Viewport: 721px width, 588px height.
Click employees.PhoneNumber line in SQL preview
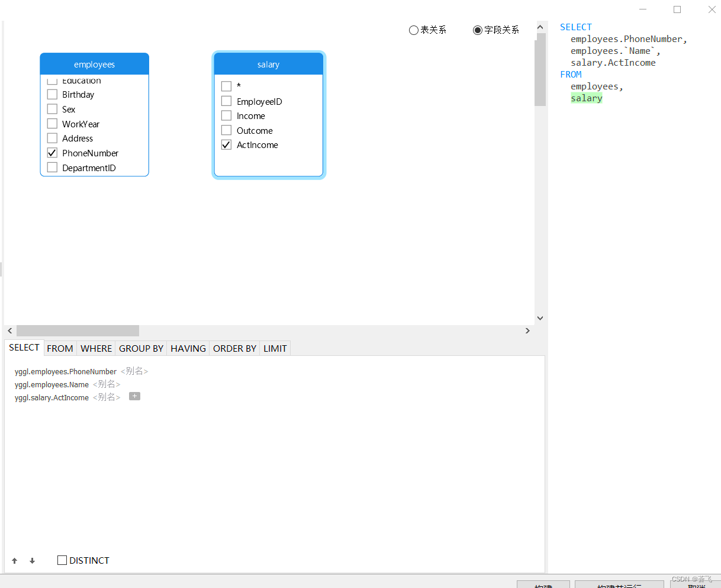pyautogui.click(x=629, y=39)
